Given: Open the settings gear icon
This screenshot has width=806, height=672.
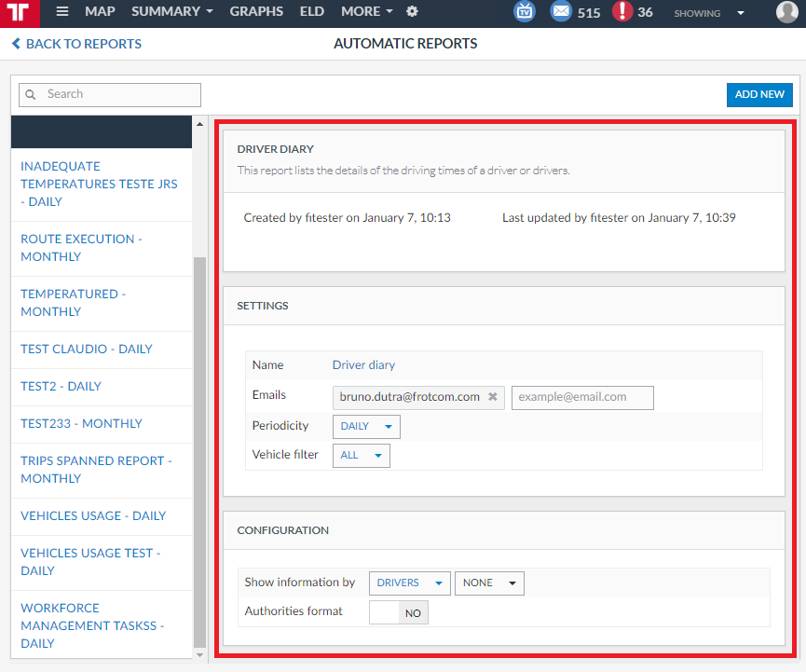Looking at the screenshot, I should (x=412, y=12).
